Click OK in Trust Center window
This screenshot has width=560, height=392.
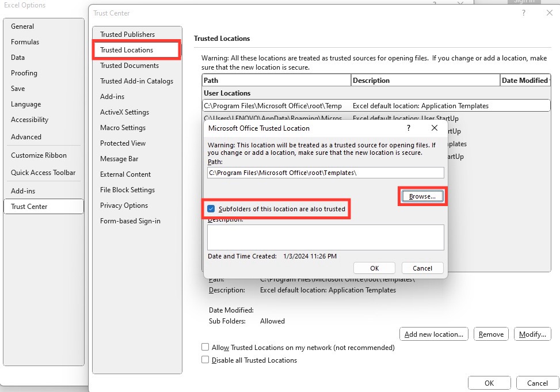tap(489, 383)
